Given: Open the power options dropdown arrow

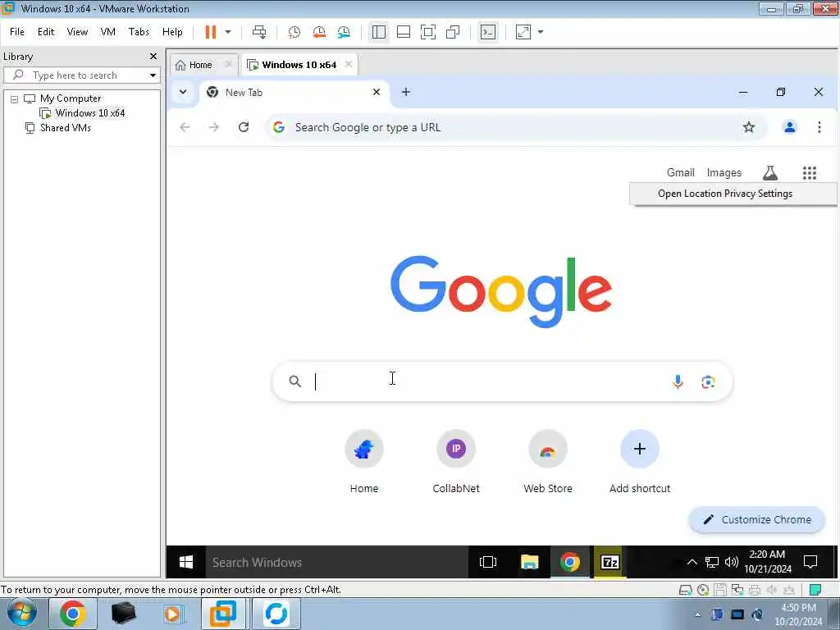Looking at the screenshot, I should [228, 32].
